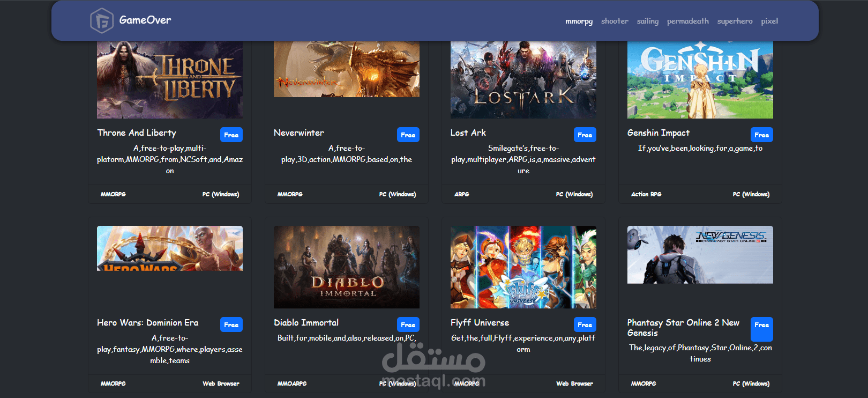Click the Free badge on Hero Wars

click(x=231, y=325)
